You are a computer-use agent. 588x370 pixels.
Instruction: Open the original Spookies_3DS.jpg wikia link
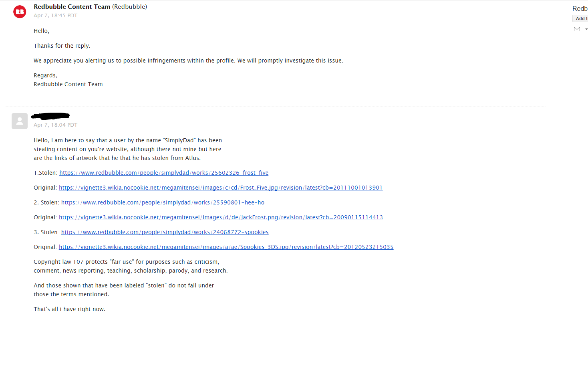tap(226, 247)
